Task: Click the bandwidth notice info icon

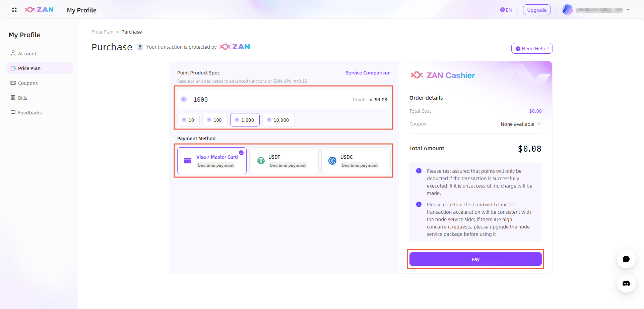Action: coord(419,204)
